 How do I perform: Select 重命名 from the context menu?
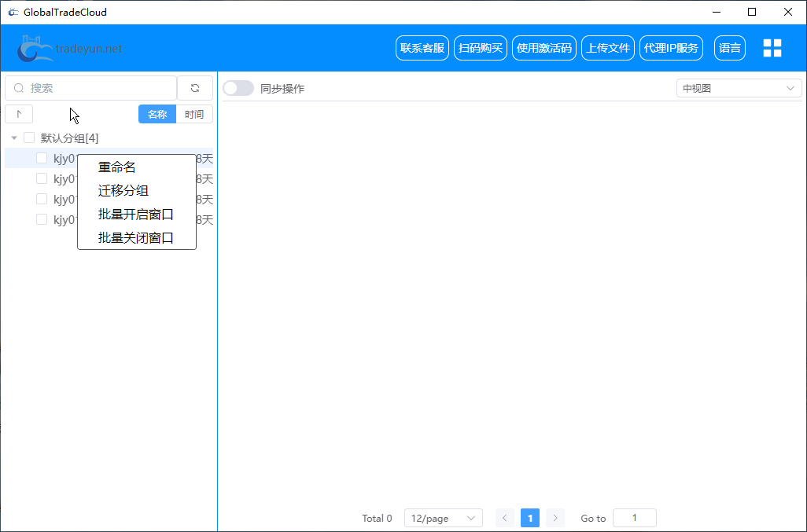pos(115,167)
